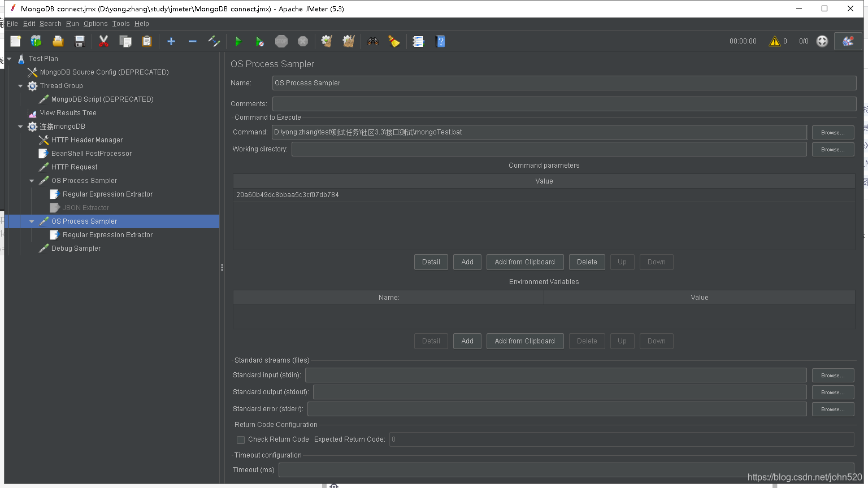The height and width of the screenshot is (488, 868).
Task: Click the Standard input (stdin) field
Action: coord(555,375)
